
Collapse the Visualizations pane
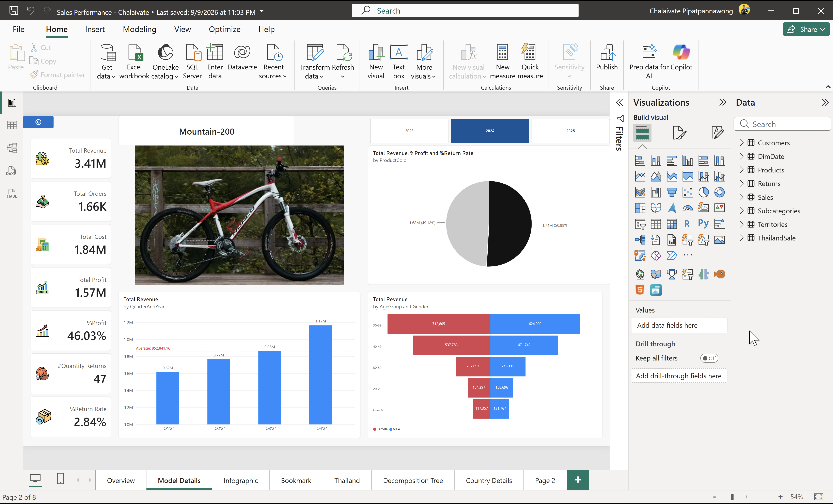722,102
